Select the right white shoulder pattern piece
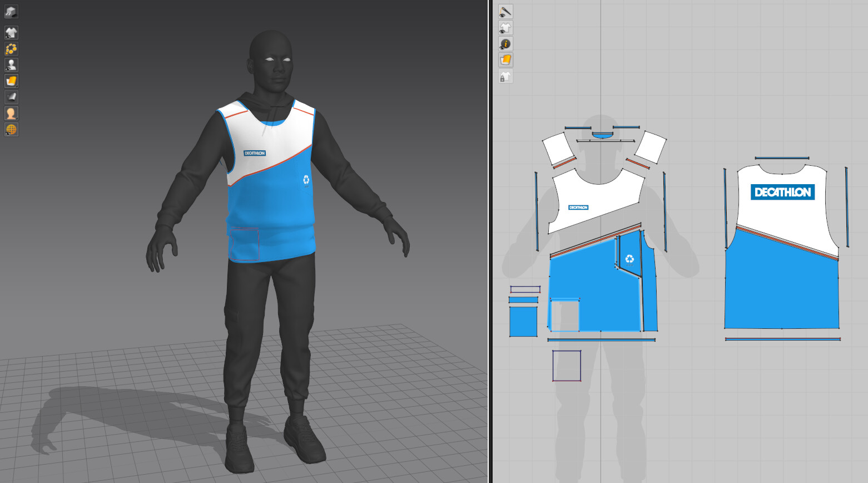Image resolution: width=868 pixels, height=483 pixels. (650, 147)
